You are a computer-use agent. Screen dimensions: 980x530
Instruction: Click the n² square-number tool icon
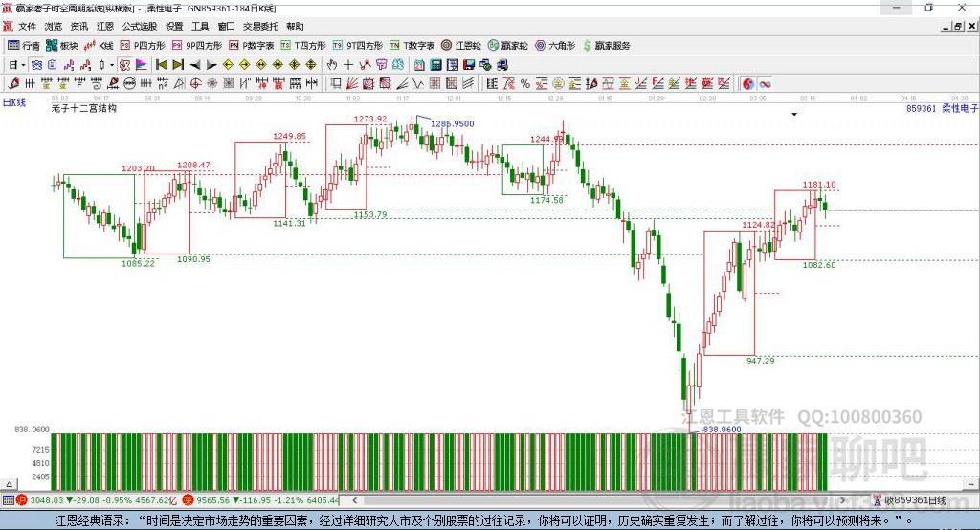[x=163, y=84]
